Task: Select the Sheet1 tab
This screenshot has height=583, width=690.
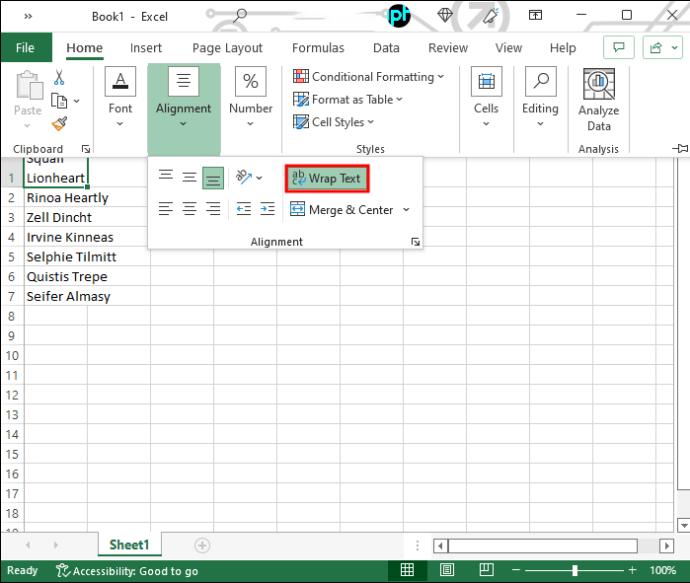Action: (129, 545)
